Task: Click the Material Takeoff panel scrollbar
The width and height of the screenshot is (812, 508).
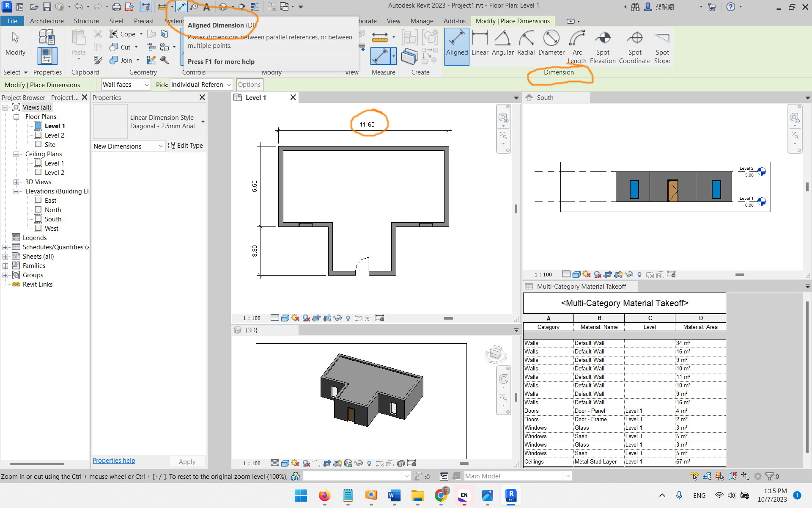Action: click(x=807, y=377)
